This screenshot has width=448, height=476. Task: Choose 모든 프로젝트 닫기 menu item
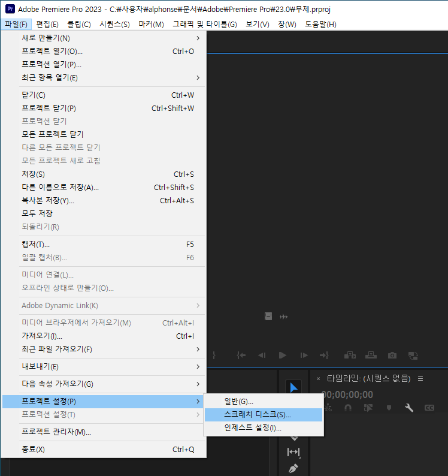coord(104,134)
